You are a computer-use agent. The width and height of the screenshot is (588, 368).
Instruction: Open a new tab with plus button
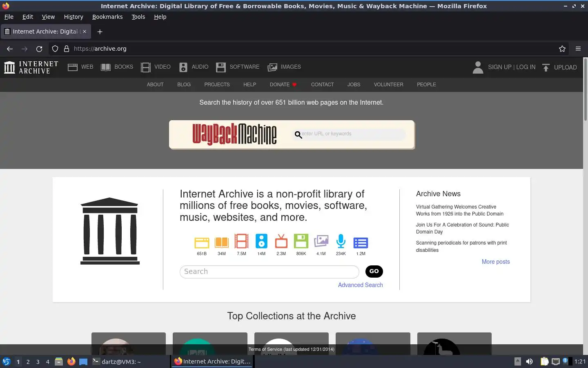coord(100,31)
